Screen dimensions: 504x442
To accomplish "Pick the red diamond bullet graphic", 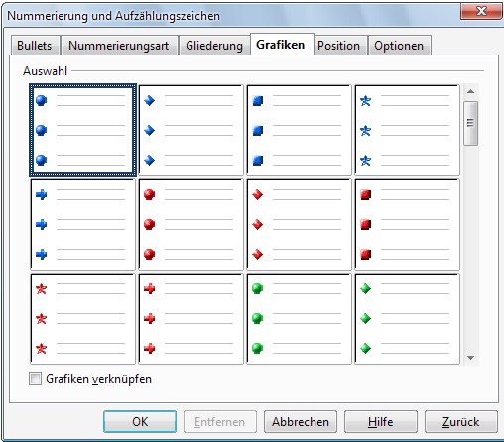I will tap(299, 225).
